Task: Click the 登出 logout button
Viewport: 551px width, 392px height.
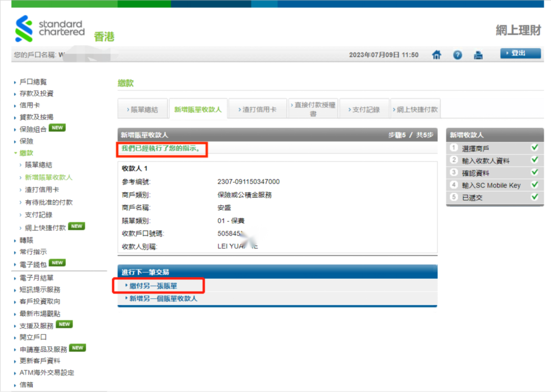Action: point(520,54)
